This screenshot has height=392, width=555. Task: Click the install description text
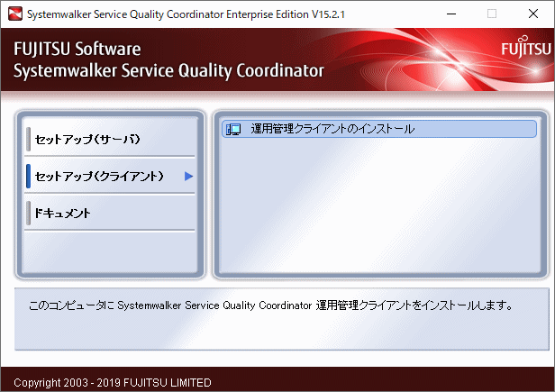coord(271,305)
